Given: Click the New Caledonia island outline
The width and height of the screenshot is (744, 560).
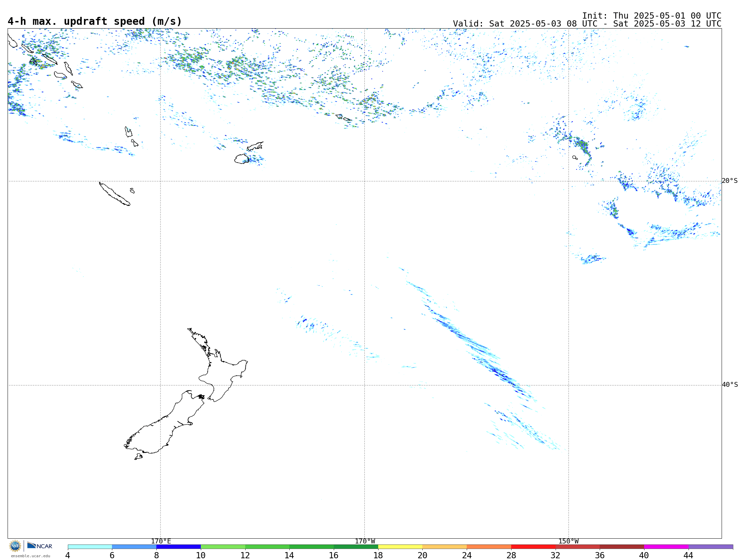Looking at the screenshot, I should [114, 194].
